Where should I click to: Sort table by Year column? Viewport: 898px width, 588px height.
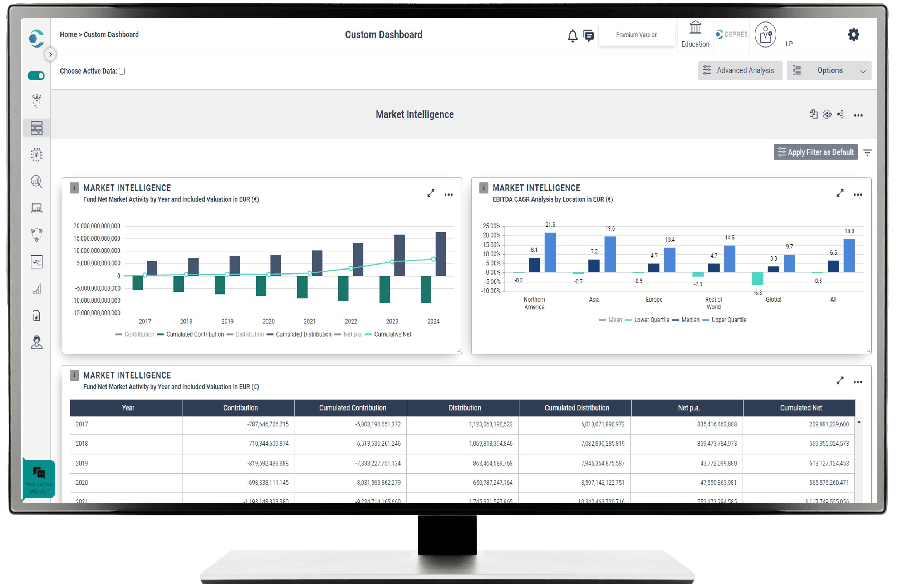[126, 408]
